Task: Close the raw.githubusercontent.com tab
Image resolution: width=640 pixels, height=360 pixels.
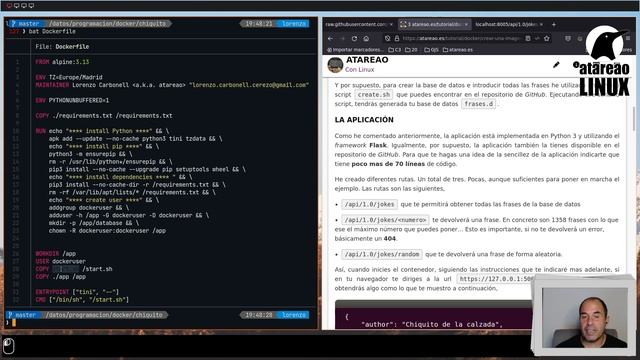Action: point(391,24)
